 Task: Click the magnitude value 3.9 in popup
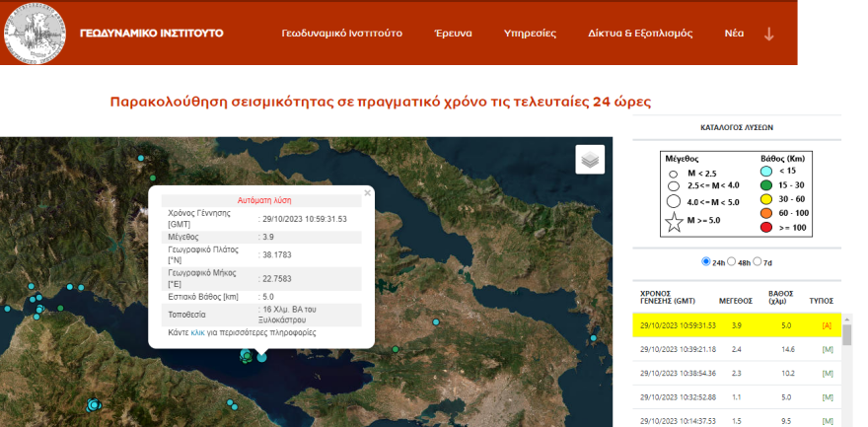(267, 238)
